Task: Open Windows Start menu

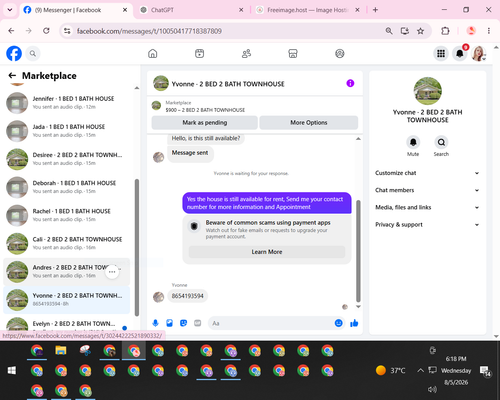Action: click(x=12, y=370)
